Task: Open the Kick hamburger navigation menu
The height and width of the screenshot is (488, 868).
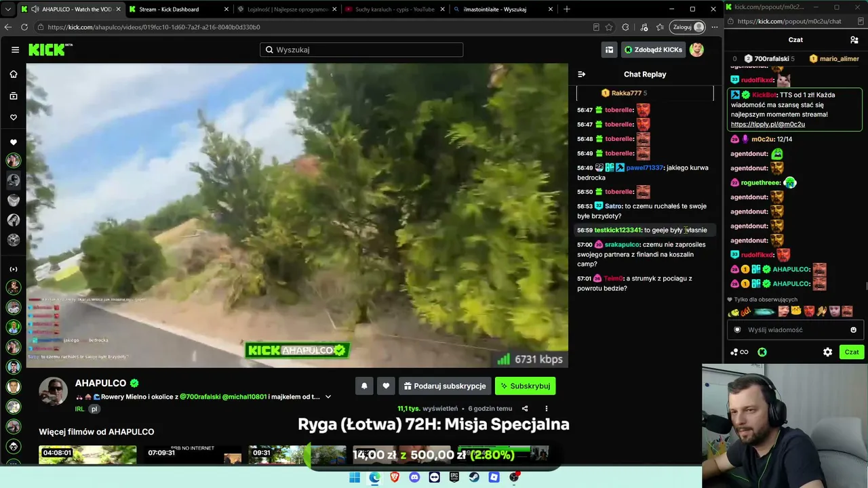Action: pos(15,49)
